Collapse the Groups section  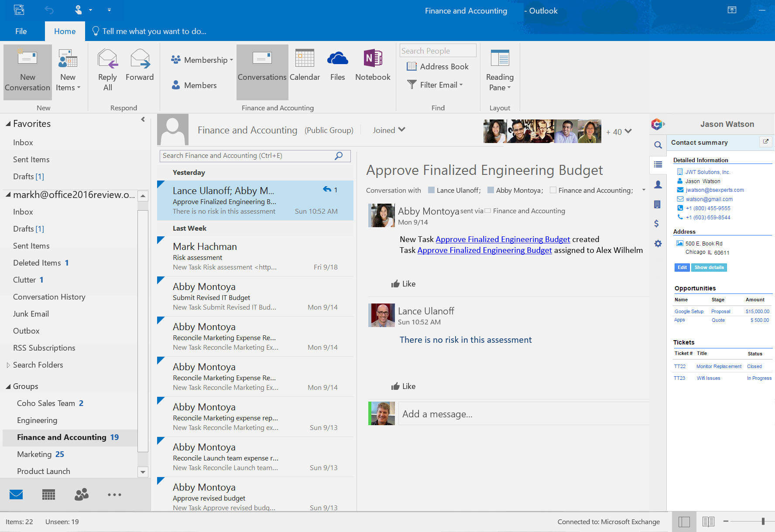[x=8, y=386]
